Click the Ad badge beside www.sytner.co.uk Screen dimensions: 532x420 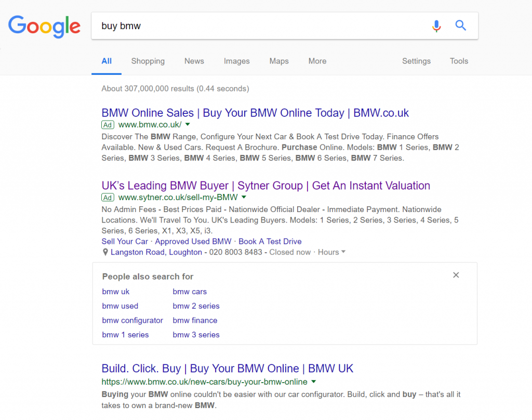[x=108, y=198]
